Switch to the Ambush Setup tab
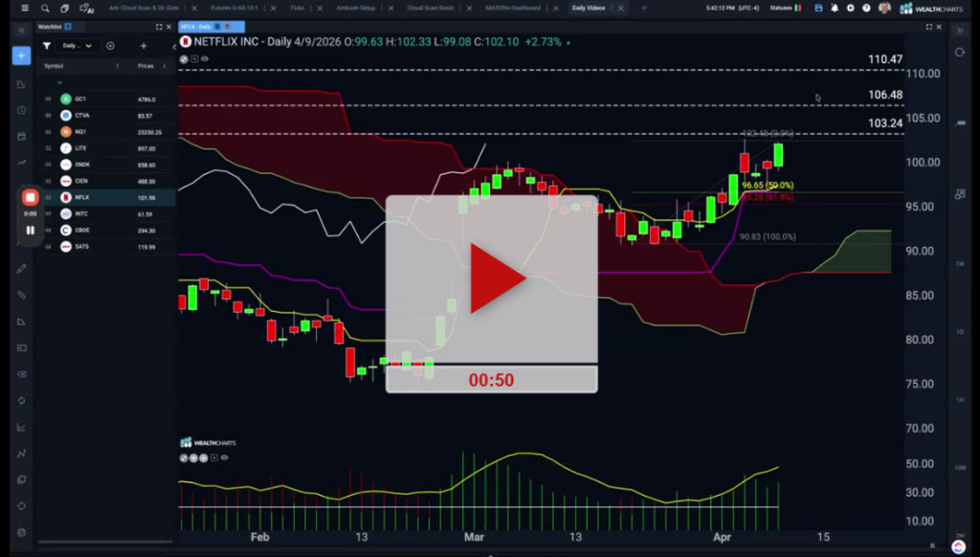The height and width of the screenshot is (557, 980). point(356,8)
